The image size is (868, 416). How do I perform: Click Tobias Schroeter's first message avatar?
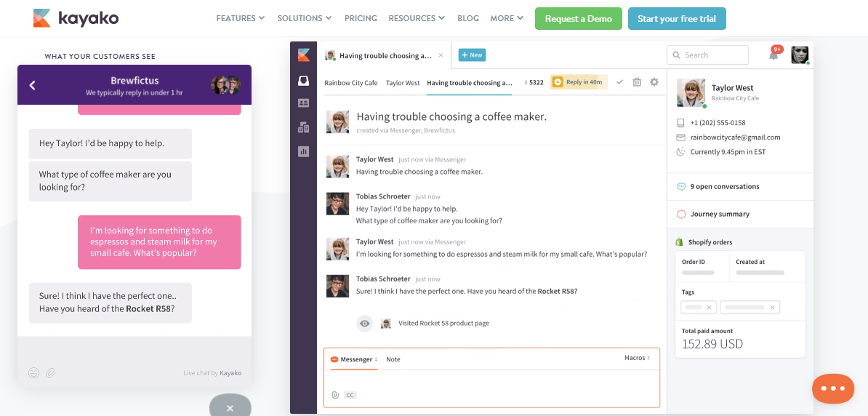(338, 204)
